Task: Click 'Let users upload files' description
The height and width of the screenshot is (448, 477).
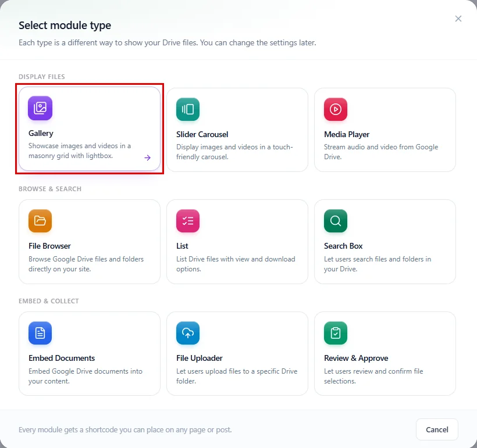Action: [x=237, y=376]
